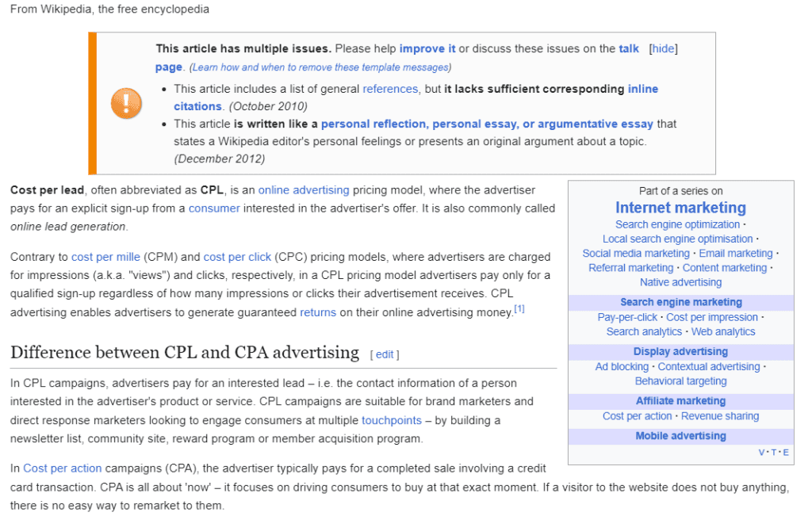
Task: Click the orange warning exclamation icon
Action: [126, 103]
